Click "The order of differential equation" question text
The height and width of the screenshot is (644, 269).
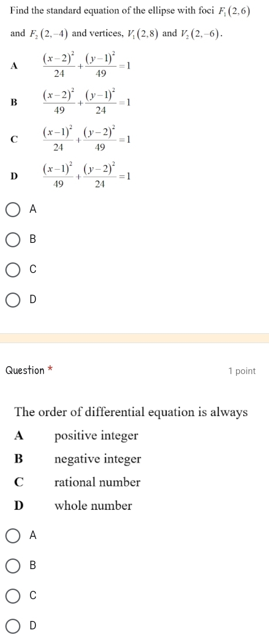point(131,412)
